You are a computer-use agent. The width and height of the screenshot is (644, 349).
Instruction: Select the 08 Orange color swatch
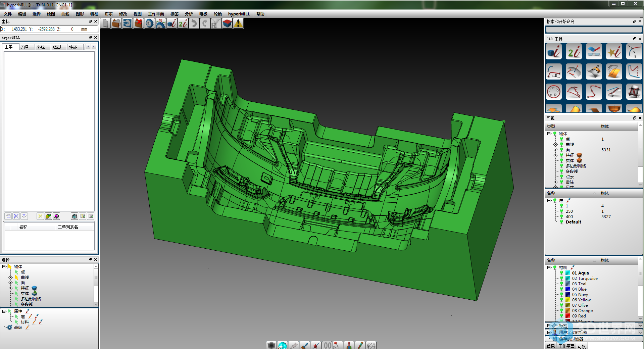click(568, 311)
